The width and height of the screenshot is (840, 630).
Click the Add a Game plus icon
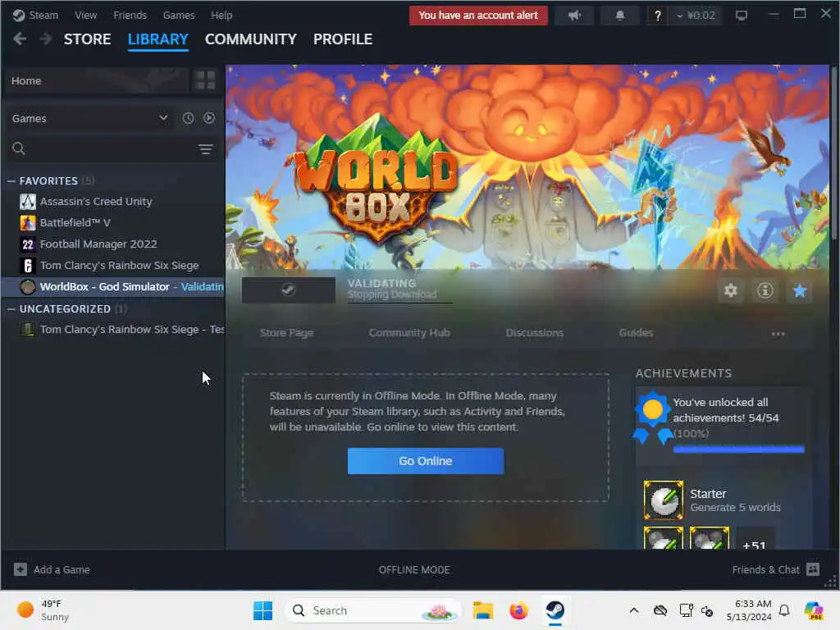click(21, 569)
